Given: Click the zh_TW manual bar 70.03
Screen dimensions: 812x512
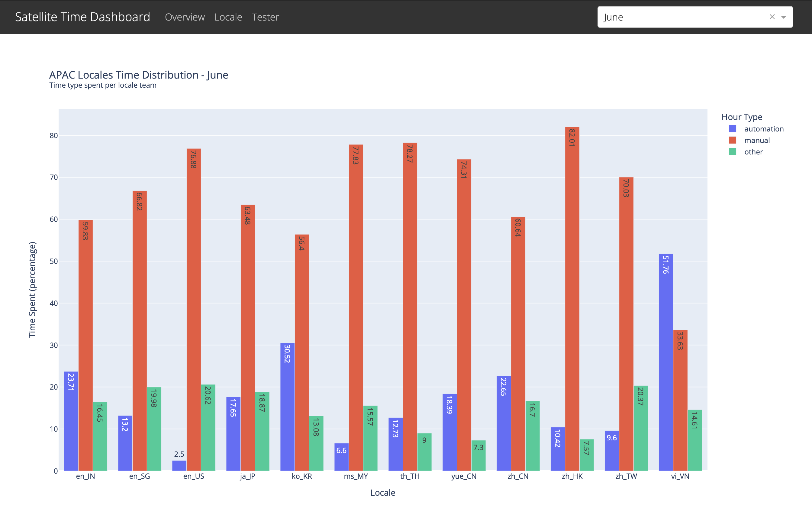Looking at the screenshot, I should [x=626, y=324].
